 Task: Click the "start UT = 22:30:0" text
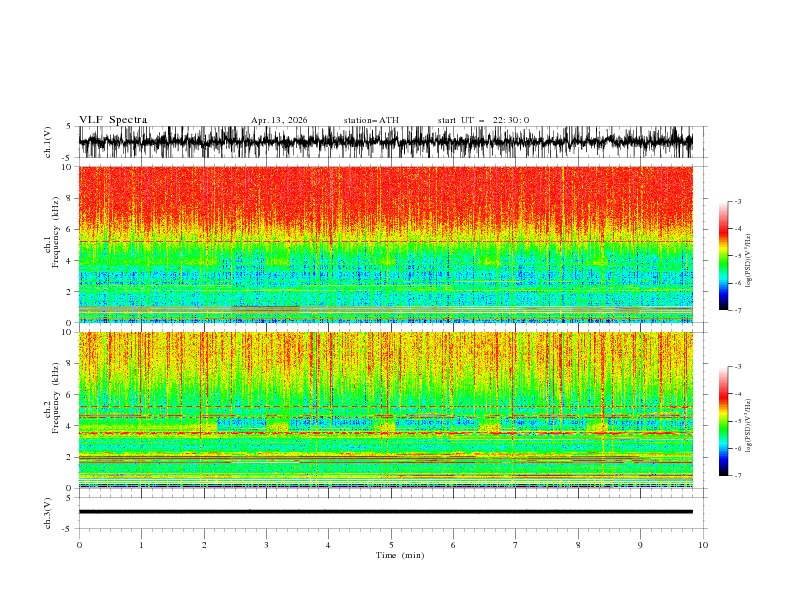click(483, 120)
